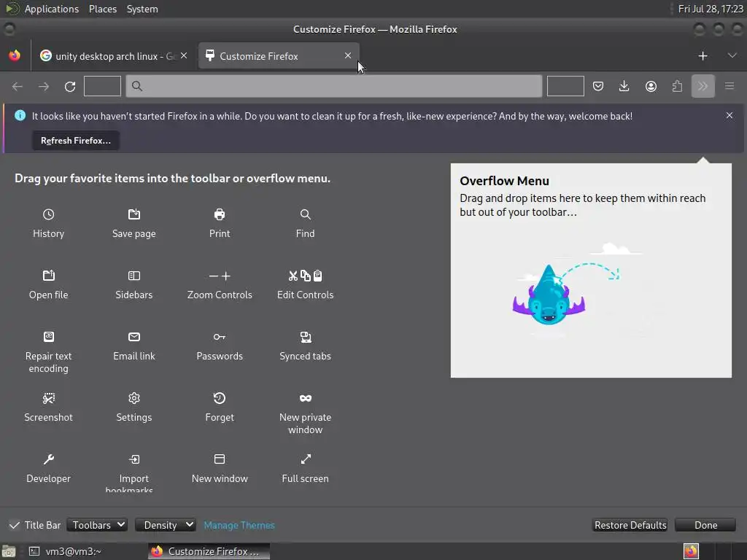Image resolution: width=747 pixels, height=560 pixels.
Task: Click the Firefox account avatar icon
Action: pos(651,86)
